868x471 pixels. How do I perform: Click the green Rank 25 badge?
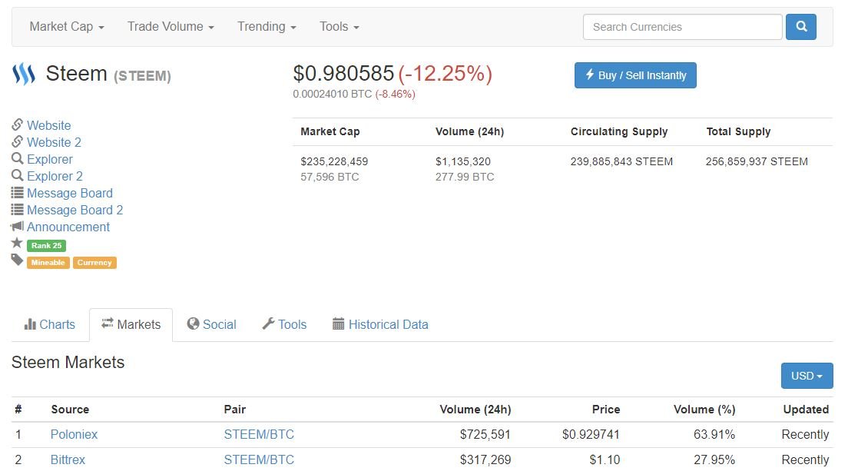point(47,245)
